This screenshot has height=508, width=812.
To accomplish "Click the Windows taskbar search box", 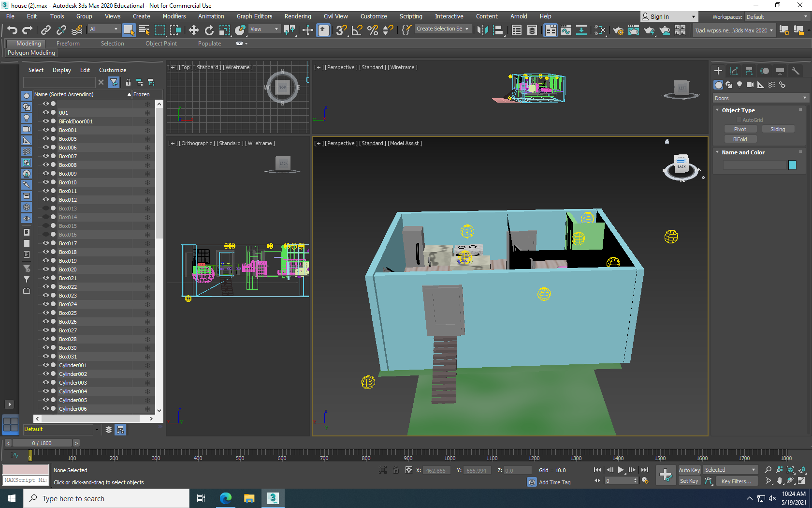I will pos(106,498).
